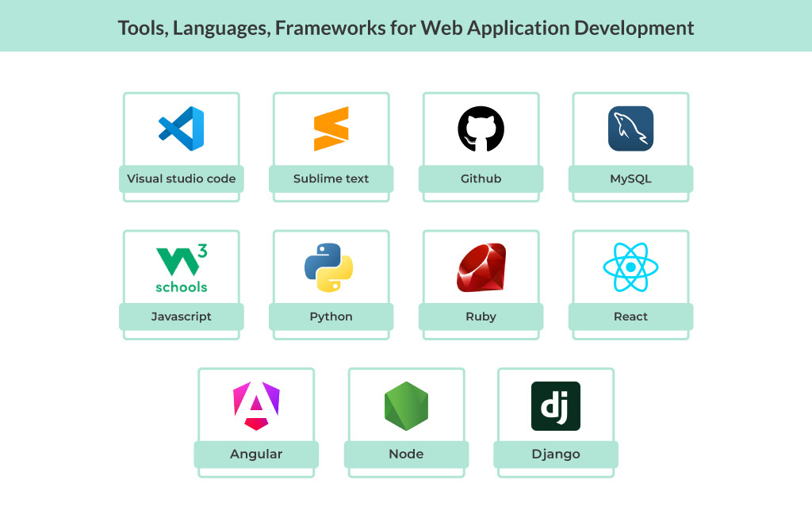Select the green Node hexagon icon
Image resolution: width=812 pixels, height=518 pixels.
[406, 406]
